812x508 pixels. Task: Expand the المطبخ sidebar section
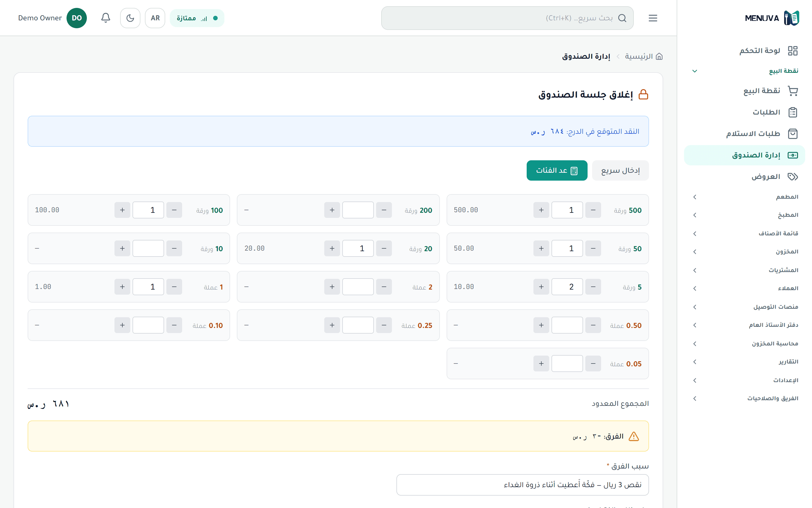coord(745,215)
